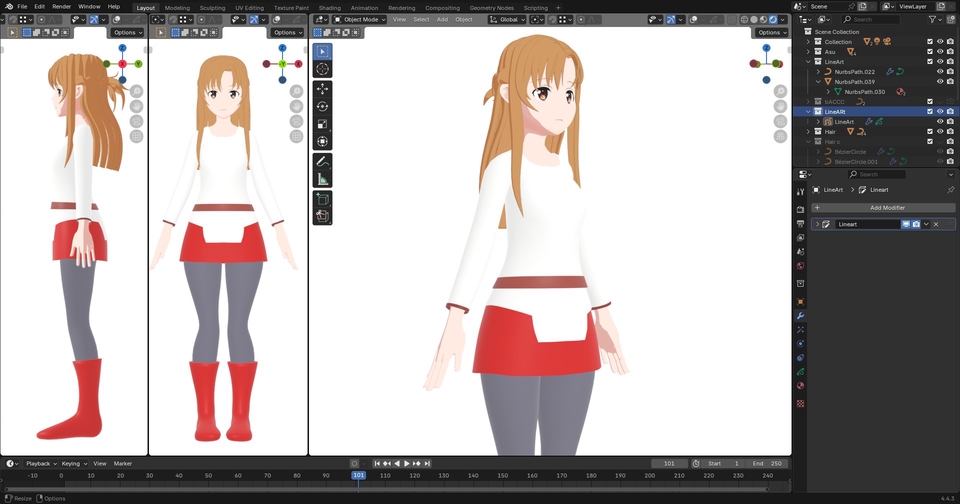This screenshot has height=504, width=960.
Task: Open the Object Mode dropdown
Action: pyautogui.click(x=360, y=19)
